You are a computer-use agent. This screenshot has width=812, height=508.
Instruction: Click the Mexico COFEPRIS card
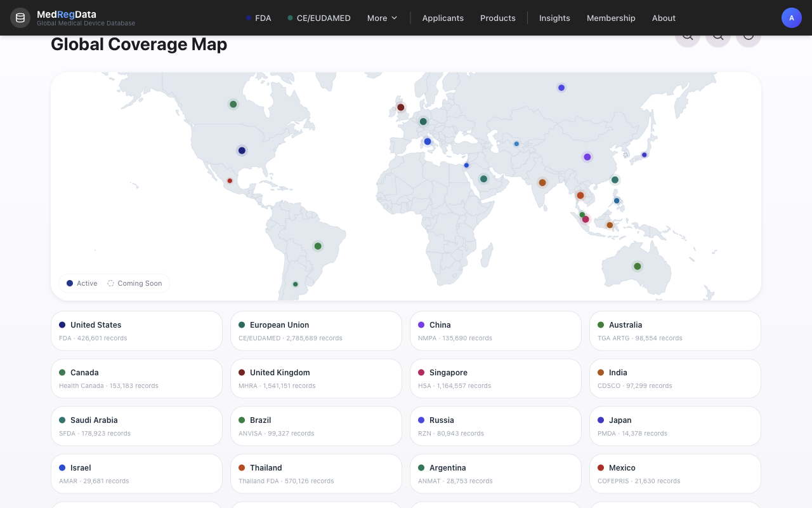click(x=675, y=474)
